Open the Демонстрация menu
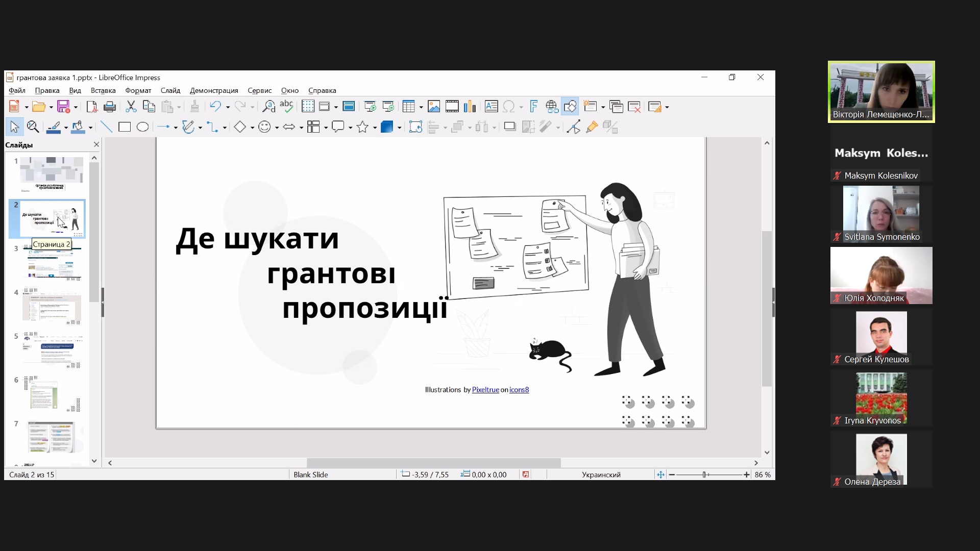Viewport: 980px width, 551px height. (214, 90)
